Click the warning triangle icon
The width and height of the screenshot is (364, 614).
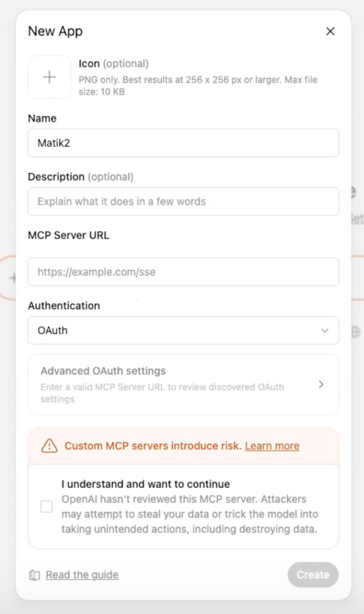click(x=49, y=446)
